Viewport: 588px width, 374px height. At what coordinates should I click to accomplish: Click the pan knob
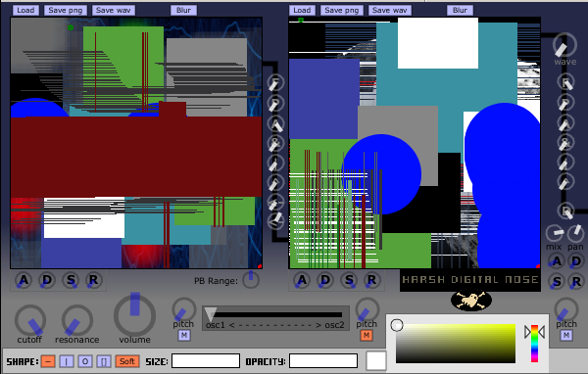(575, 233)
